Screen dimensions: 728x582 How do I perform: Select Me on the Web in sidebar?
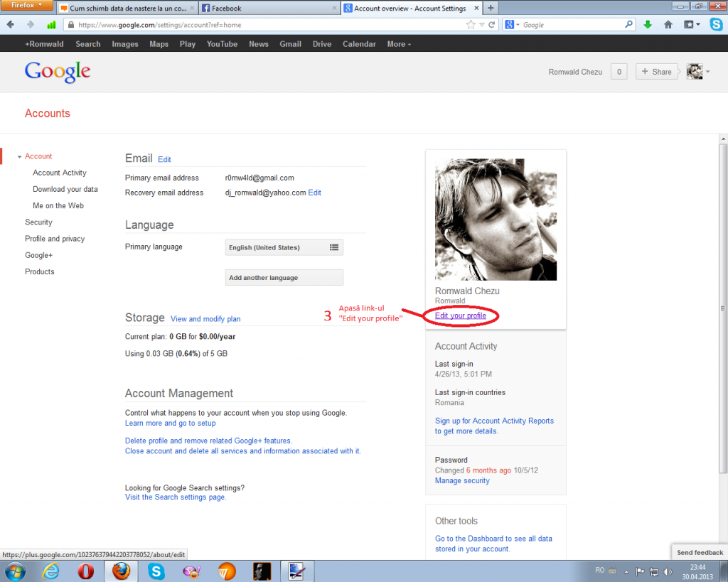pyautogui.click(x=58, y=205)
